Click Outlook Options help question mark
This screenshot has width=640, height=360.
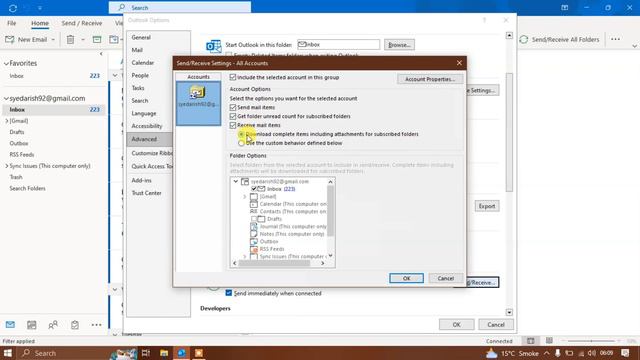point(484,20)
